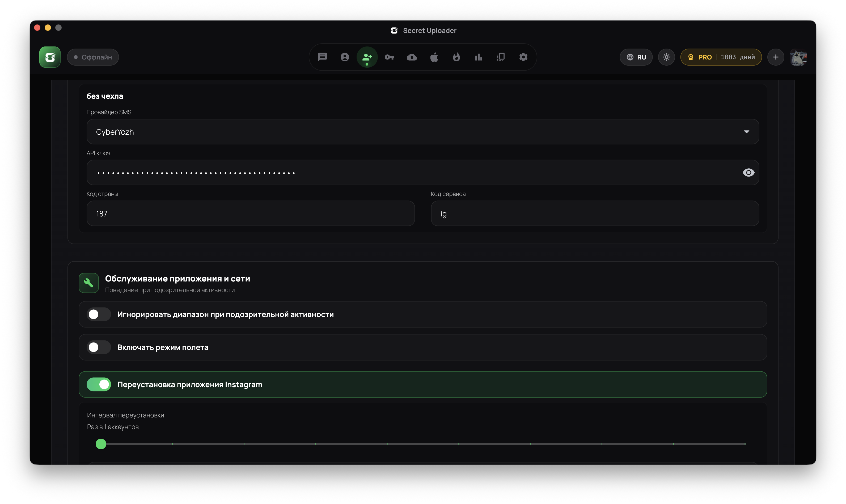The width and height of the screenshot is (846, 504).
Task: Focus the API ключ password field
Action: [x=423, y=173]
